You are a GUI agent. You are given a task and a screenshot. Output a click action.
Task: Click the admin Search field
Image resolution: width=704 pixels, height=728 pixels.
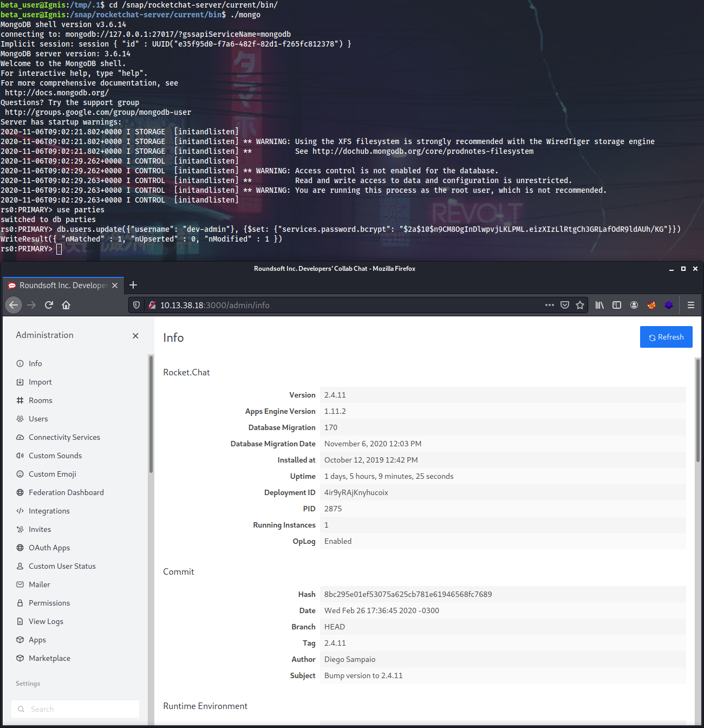(75, 708)
